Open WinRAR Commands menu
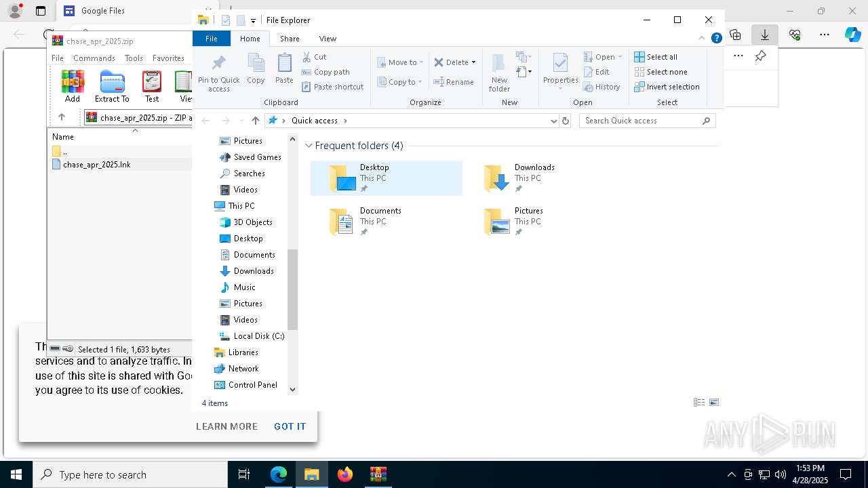This screenshot has height=488, width=868. 94,58
